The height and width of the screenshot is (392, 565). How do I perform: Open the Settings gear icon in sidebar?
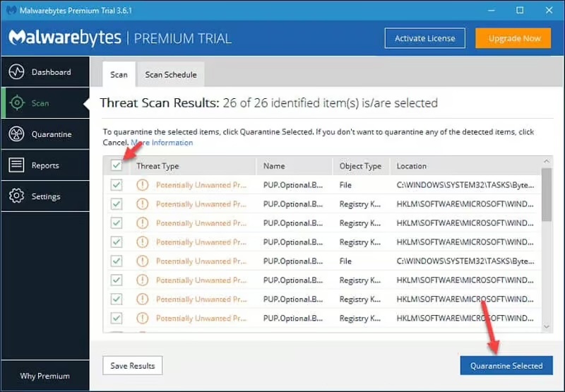(x=16, y=196)
